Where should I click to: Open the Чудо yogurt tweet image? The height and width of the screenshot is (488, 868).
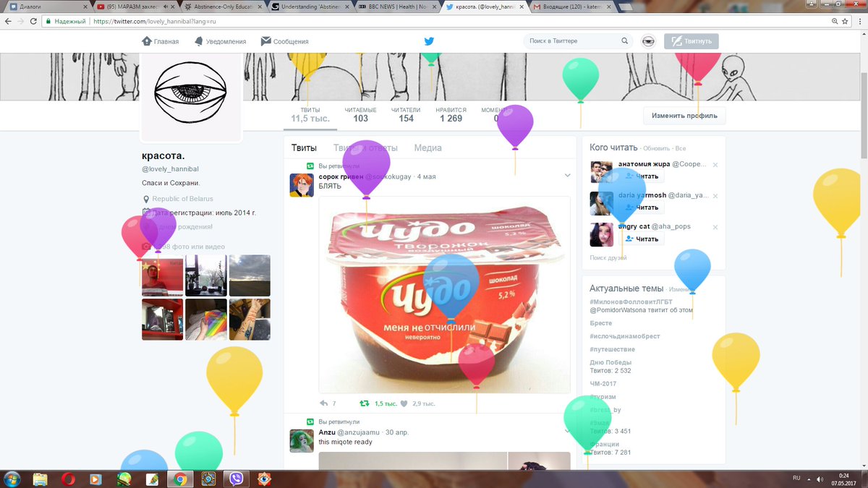[444, 294]
